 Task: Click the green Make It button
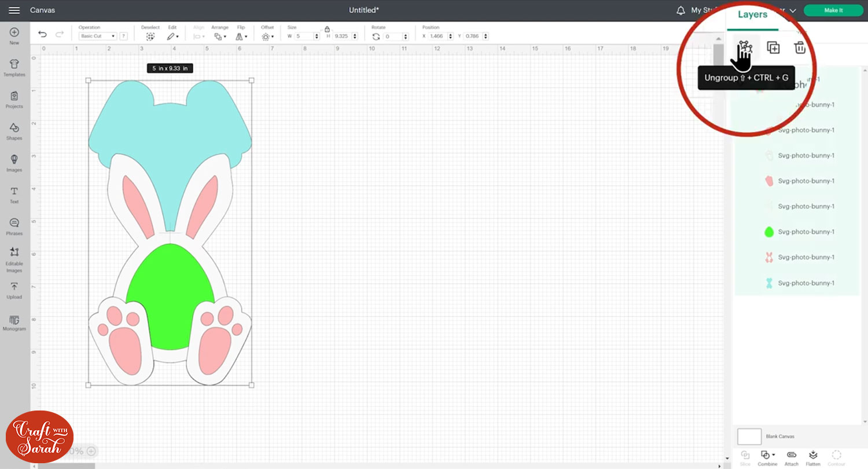point(833,10)
